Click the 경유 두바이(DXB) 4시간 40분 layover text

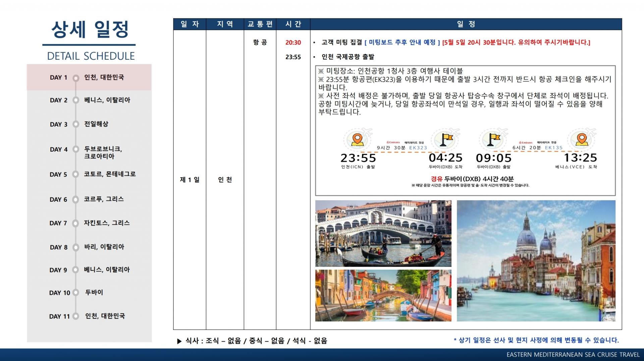[472, 179]
